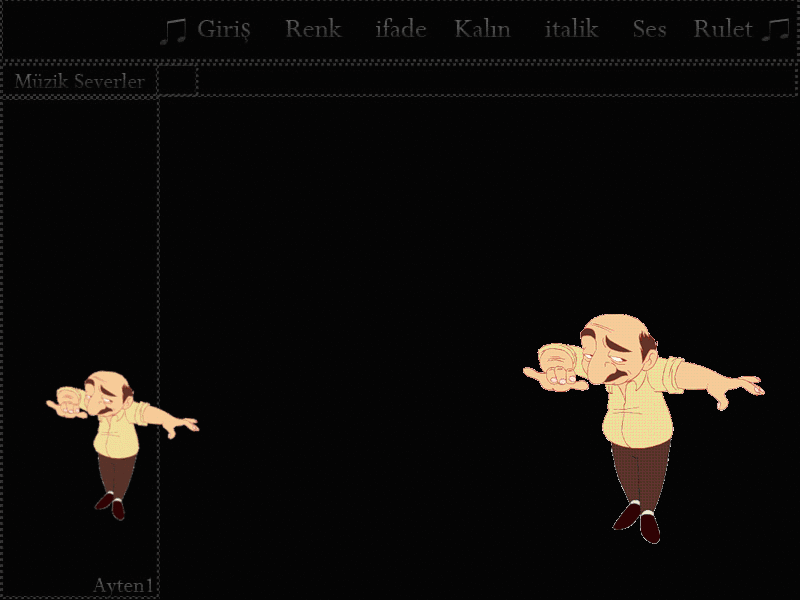Click the message field next to the room tab
Screen dimensions: 800x600
497,81
